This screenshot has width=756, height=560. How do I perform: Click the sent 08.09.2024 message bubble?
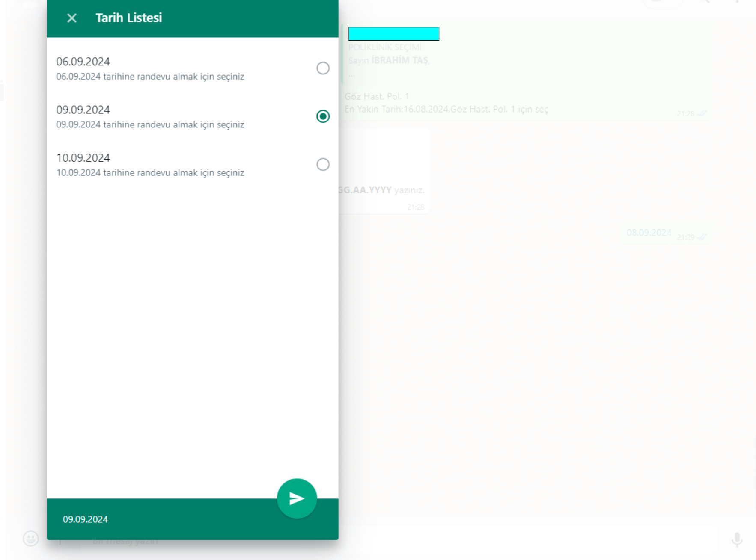[648, 233]
